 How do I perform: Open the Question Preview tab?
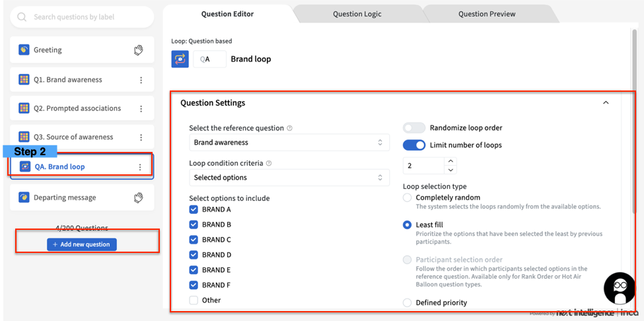pos(487,14)
